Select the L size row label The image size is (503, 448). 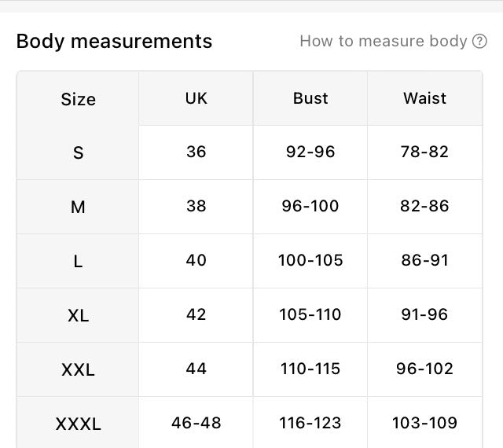pos(78,261)
